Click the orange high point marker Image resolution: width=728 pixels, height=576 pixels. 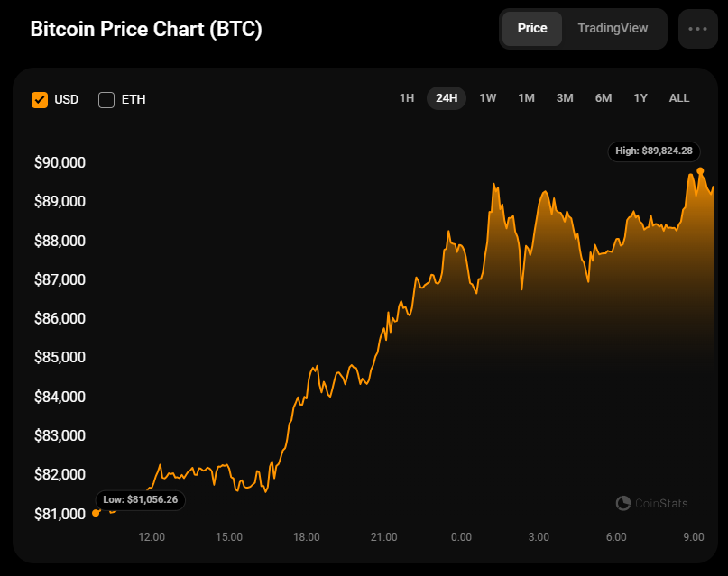pyautogui.click(x=700, y=170)
